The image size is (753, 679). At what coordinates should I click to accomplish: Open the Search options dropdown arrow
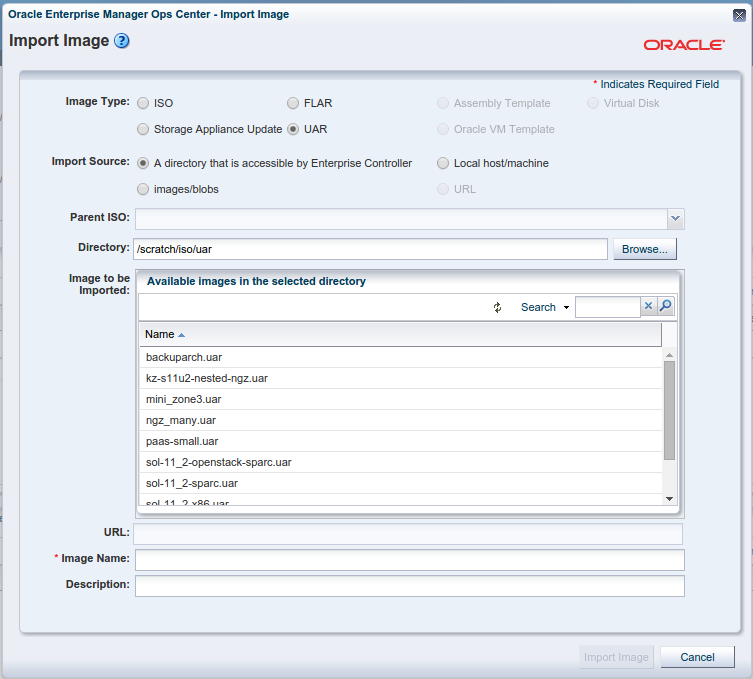coord(567,307)
